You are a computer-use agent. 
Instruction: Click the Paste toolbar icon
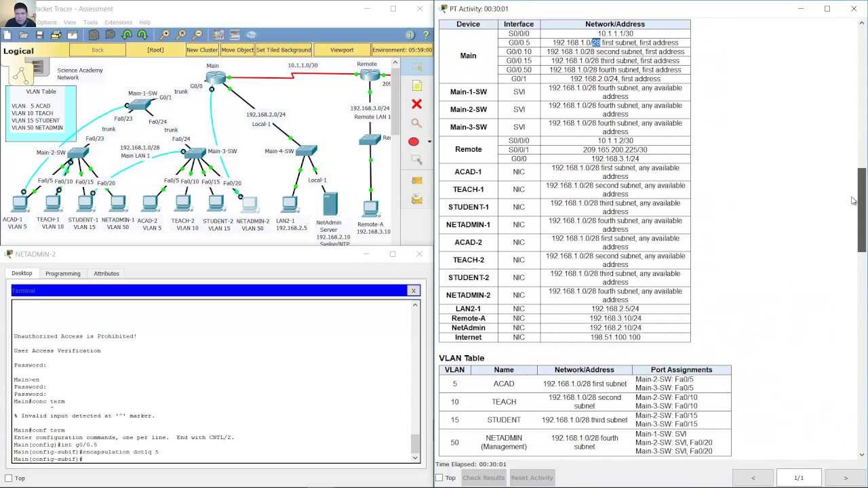(110, 35)
